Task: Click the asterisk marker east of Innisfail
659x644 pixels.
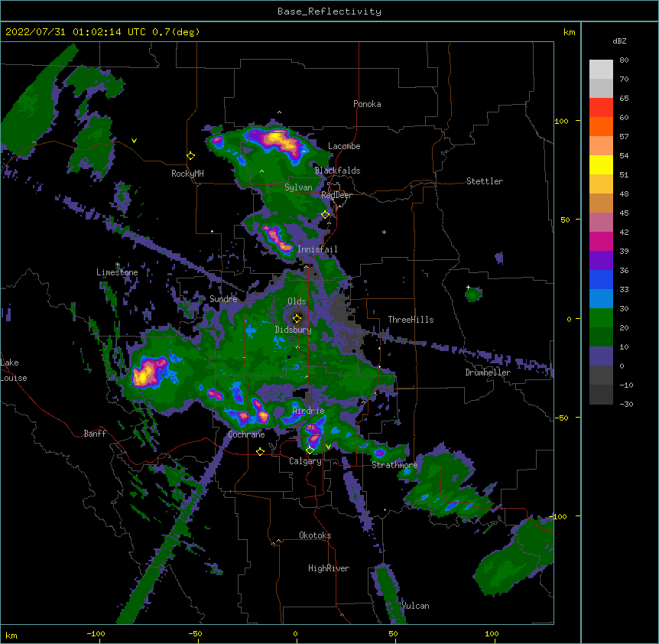Action: click(384, 232)
